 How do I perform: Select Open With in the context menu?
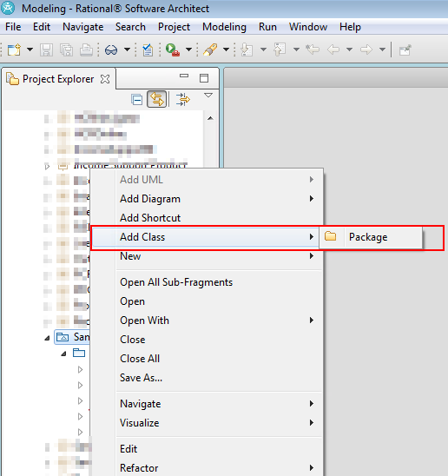[x=207, y=321]
